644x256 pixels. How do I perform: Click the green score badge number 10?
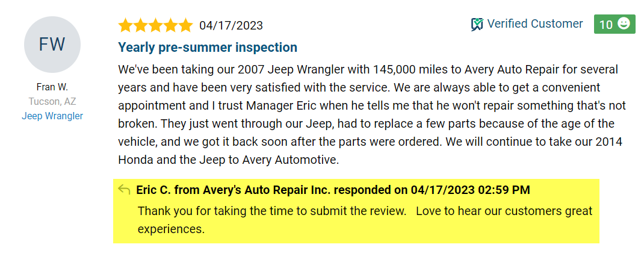606,25
